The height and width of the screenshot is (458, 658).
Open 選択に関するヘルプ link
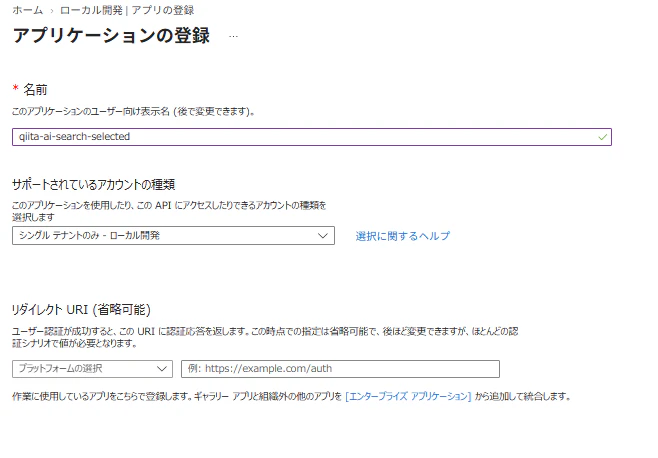coord(402,236)
